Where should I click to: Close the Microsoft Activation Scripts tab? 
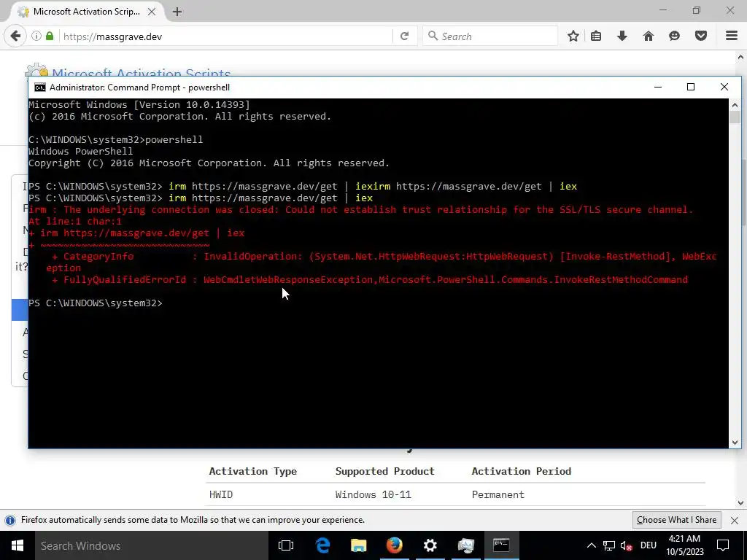coord(152,12)
